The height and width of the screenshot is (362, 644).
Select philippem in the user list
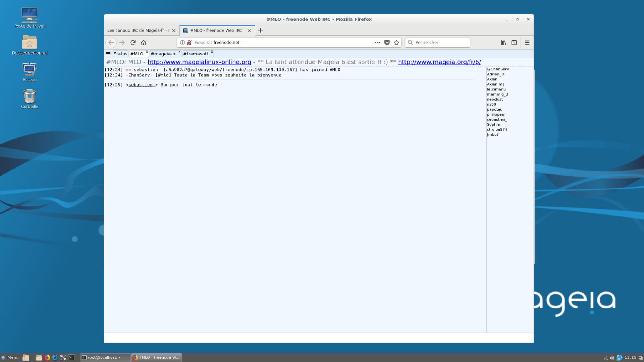pos(496,114)
